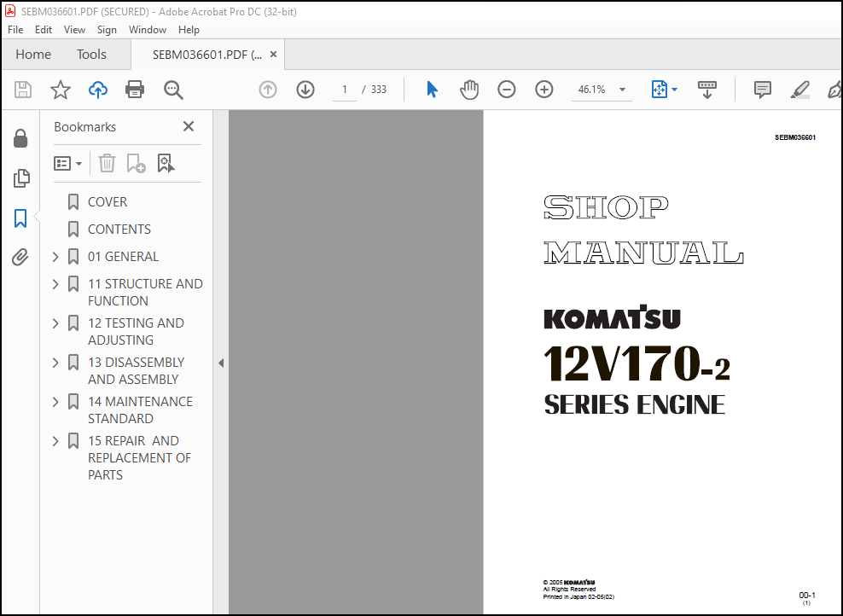Jump to the 01 GENERAL bookmark
The width and height of the screenshot is (843, 616).
click(123, 257)
